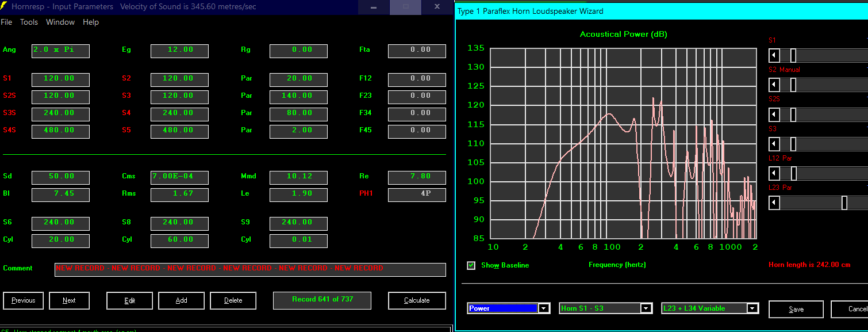Click the S2S field showing 120.00
Screen dimensions: 868x332
tap(61, 97)
